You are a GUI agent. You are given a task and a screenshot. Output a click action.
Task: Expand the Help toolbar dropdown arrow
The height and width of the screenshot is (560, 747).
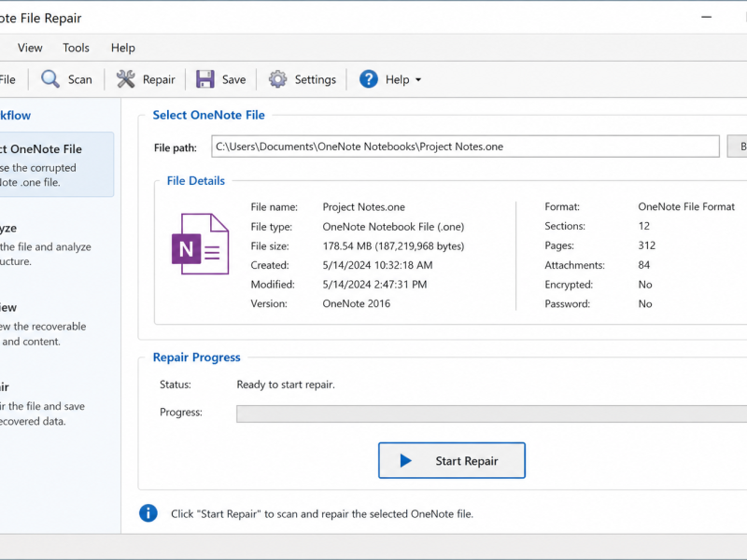click(x=418, y=79)
